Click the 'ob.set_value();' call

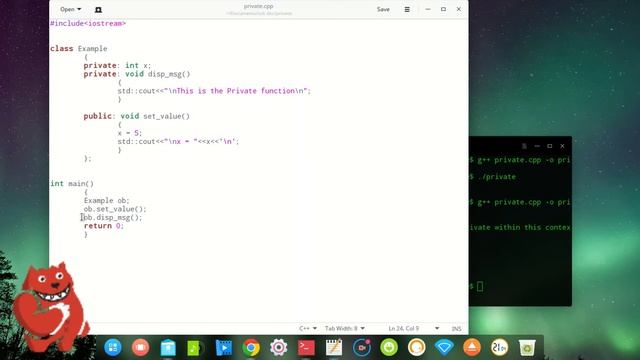[x=115, y=209]
